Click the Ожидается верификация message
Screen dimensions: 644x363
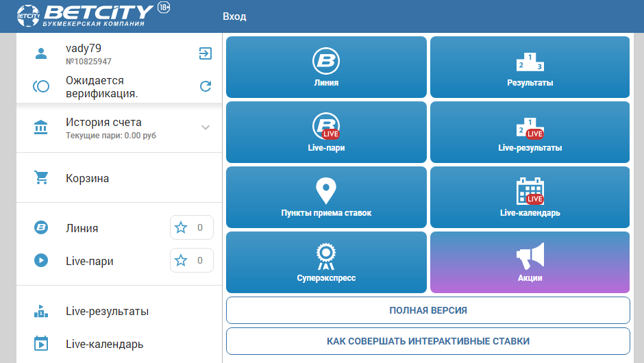click(x=102, y=87)
